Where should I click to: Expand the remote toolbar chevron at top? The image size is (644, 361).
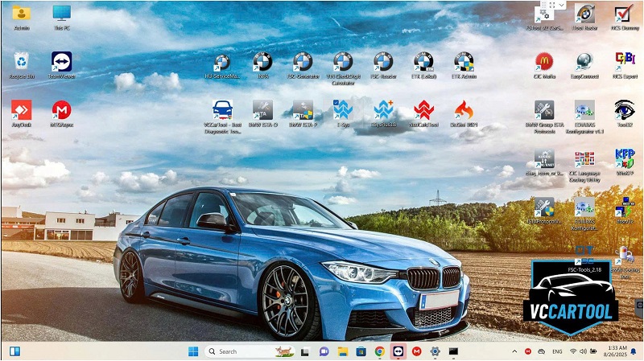point(561,6)
